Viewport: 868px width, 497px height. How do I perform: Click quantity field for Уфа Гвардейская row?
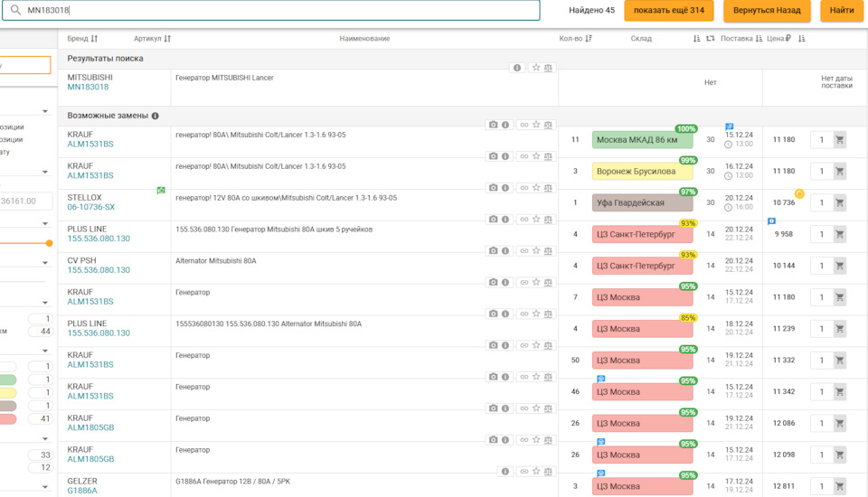tap(822, 202)
